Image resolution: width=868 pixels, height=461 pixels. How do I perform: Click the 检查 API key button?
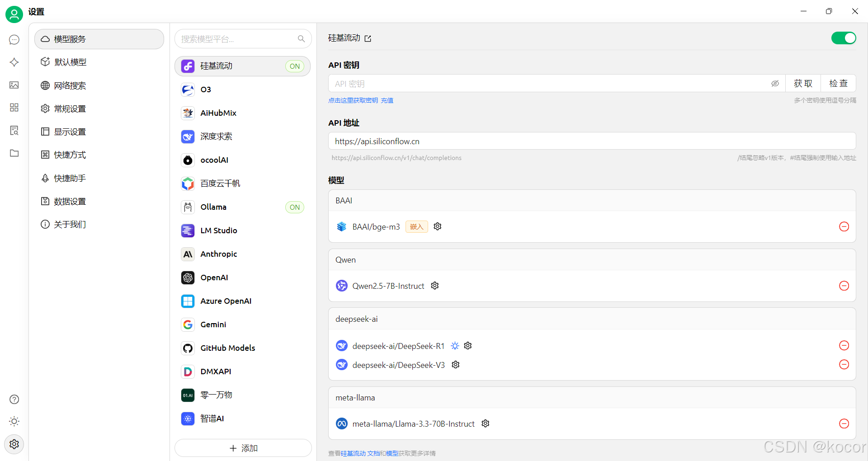pyautogui.click(x=838, y=84)
